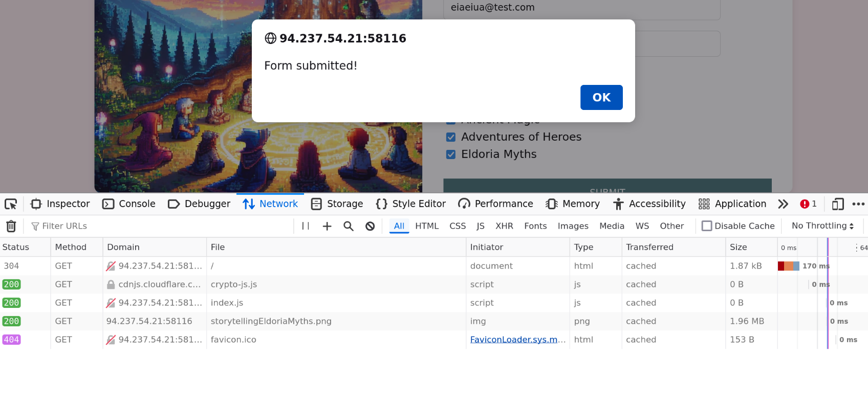Image resolution: width=868 pixels, height=401 pixels.
Task: Sort by Type column header
Action: (596, 247)
